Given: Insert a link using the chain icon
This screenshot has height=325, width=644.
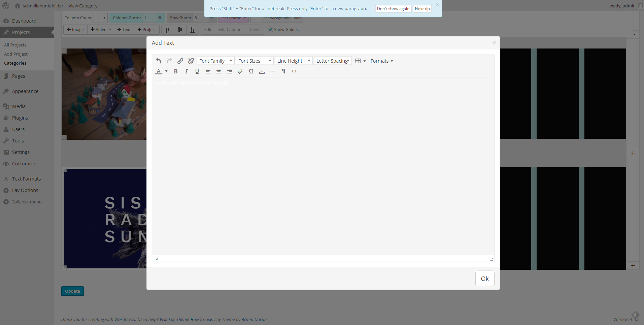Looking at the screenshot, I should tap(180, 61).
